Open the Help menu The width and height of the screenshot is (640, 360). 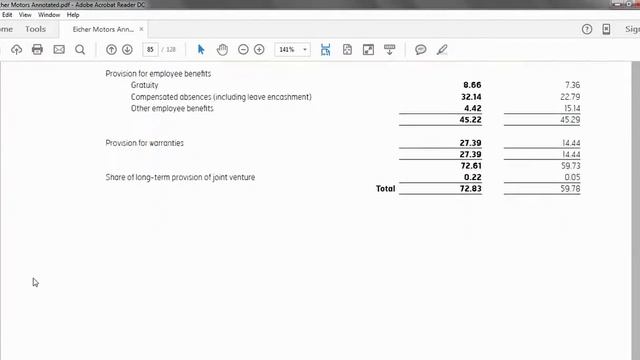(73, 15)
